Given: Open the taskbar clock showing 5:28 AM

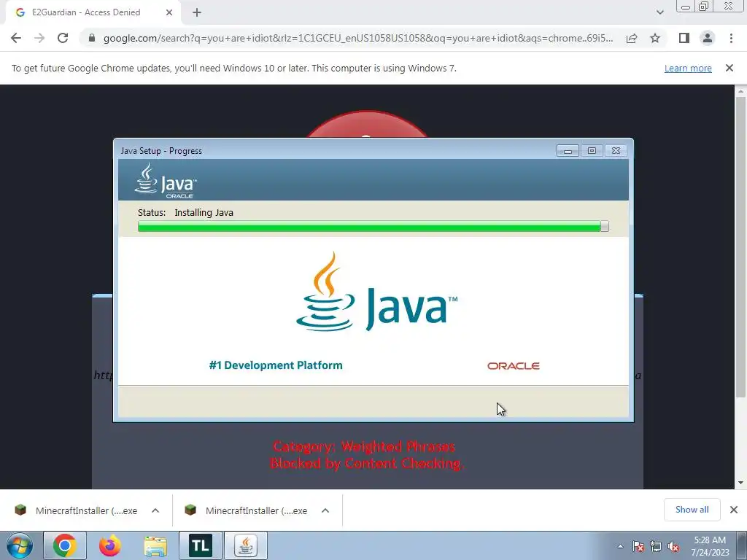Looking at the screenshot, I should [x=710, y=546].
